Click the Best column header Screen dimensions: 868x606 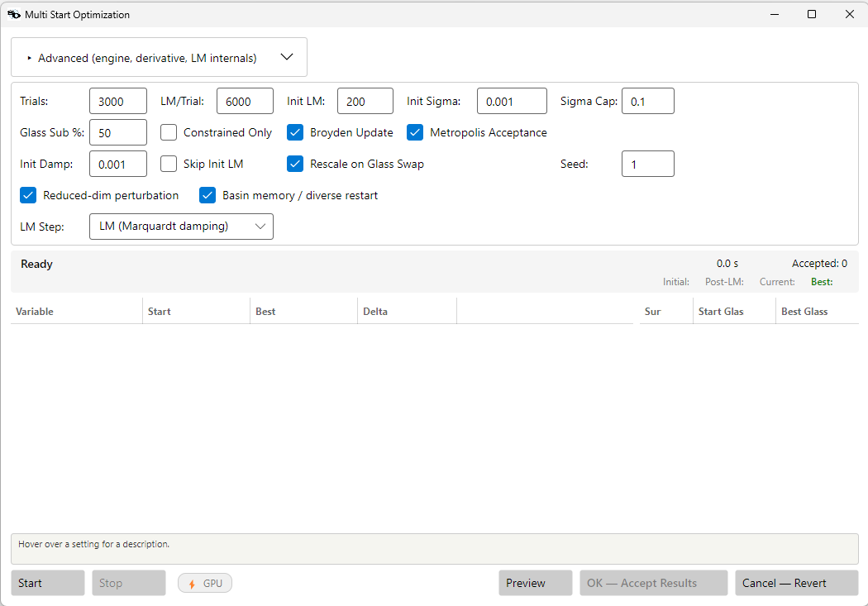(303, 312)
